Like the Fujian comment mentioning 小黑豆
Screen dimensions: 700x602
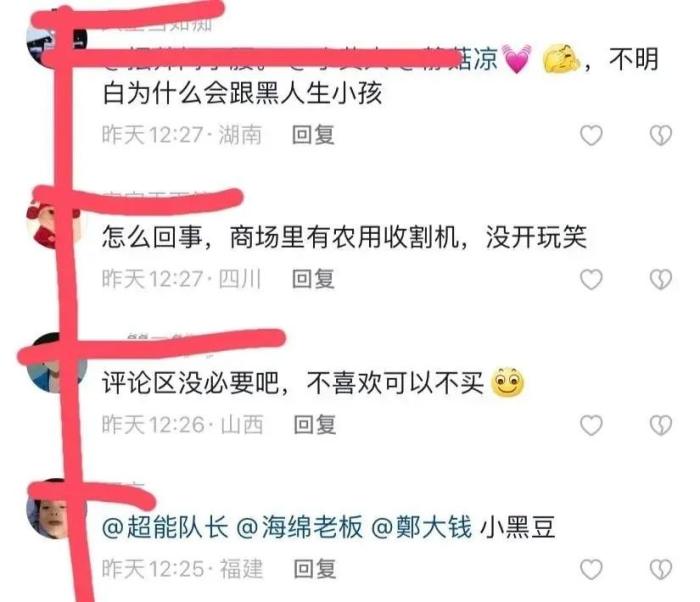pyautogui.click(x=591, y=569)
